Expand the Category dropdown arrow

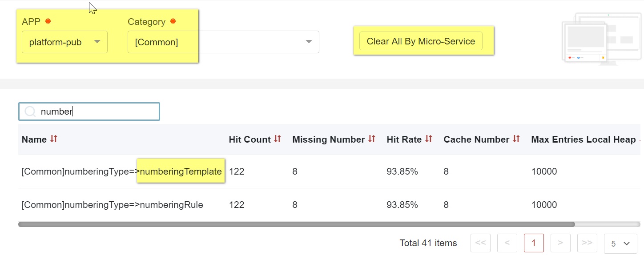309,42
